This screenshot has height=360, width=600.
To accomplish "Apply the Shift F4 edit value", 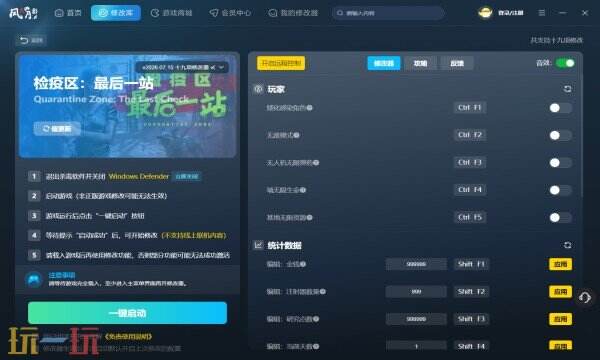I will tap(561, 346).
